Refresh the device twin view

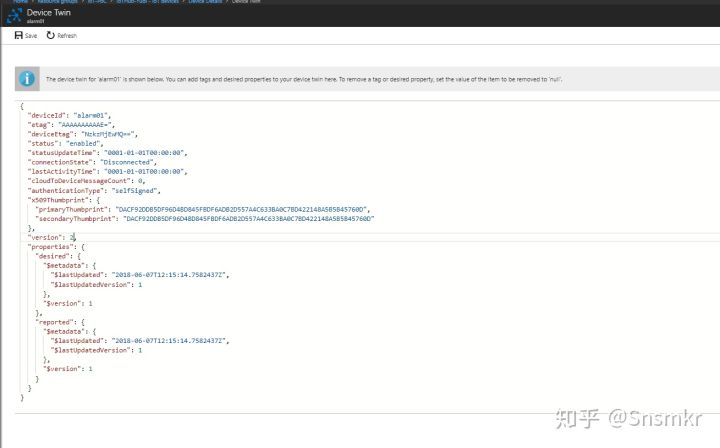[x=62, y=35]
